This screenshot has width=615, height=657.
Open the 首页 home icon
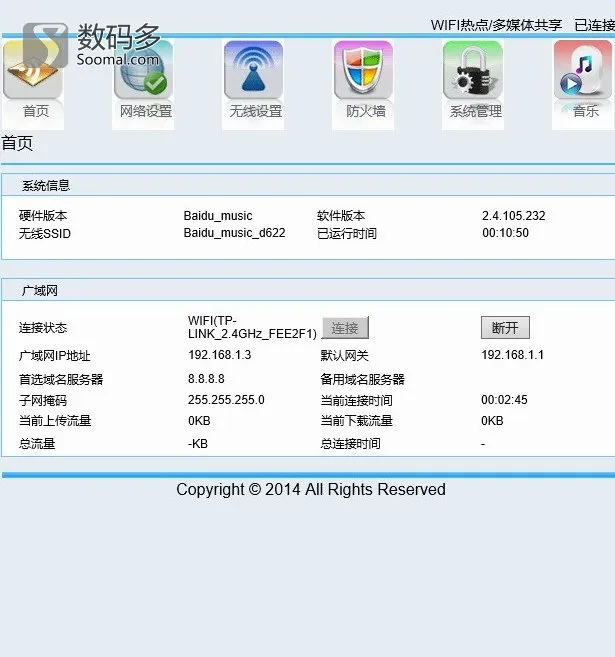pyautogui.click(x=33, y=70)
